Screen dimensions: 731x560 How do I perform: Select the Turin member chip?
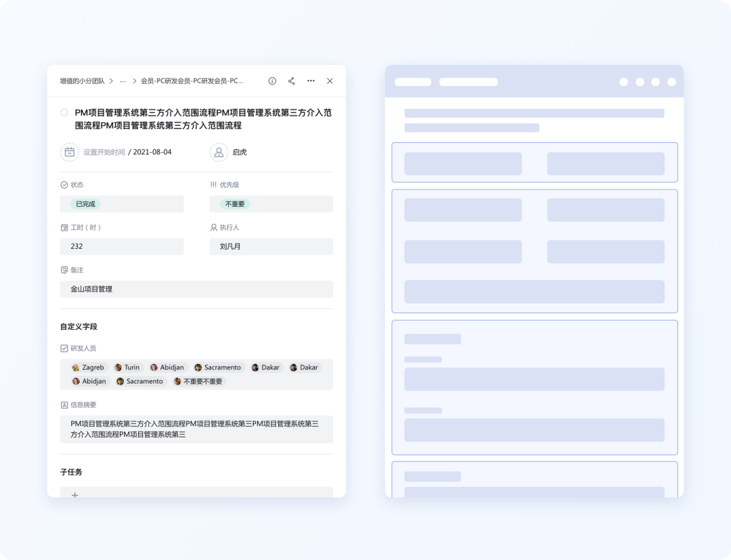(128, 368)
